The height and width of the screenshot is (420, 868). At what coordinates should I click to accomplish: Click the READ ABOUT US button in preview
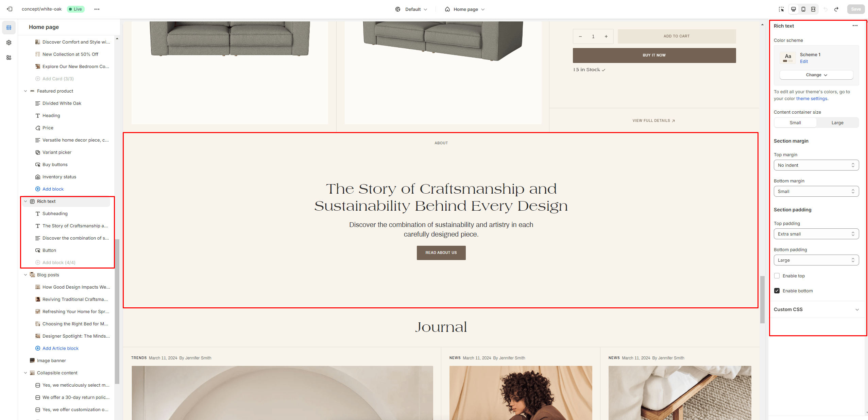click(x=441, y=253)
